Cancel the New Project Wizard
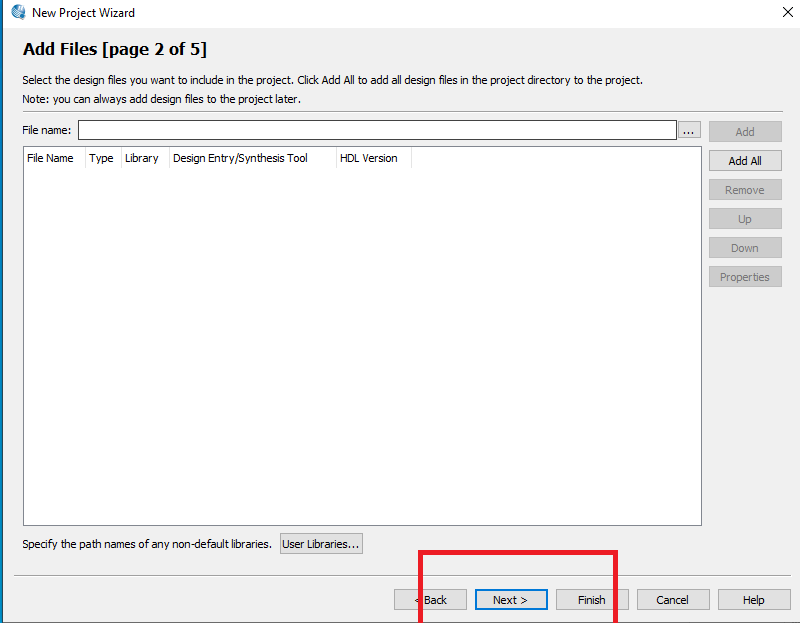The width and height of the screenshot is (800, 623). coord(672,600)
